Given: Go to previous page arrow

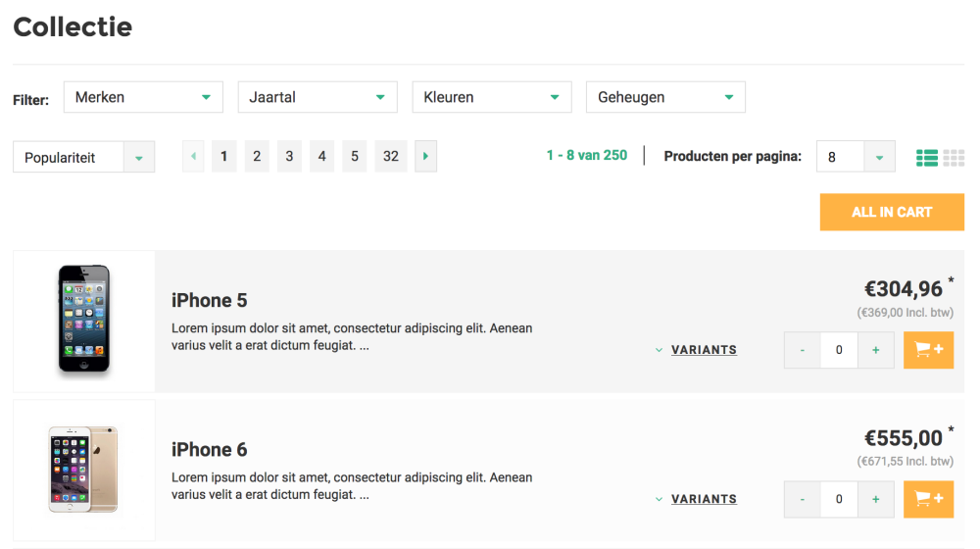Looking at the screenshot, I should pyautogui.click(x=193, y=156).
